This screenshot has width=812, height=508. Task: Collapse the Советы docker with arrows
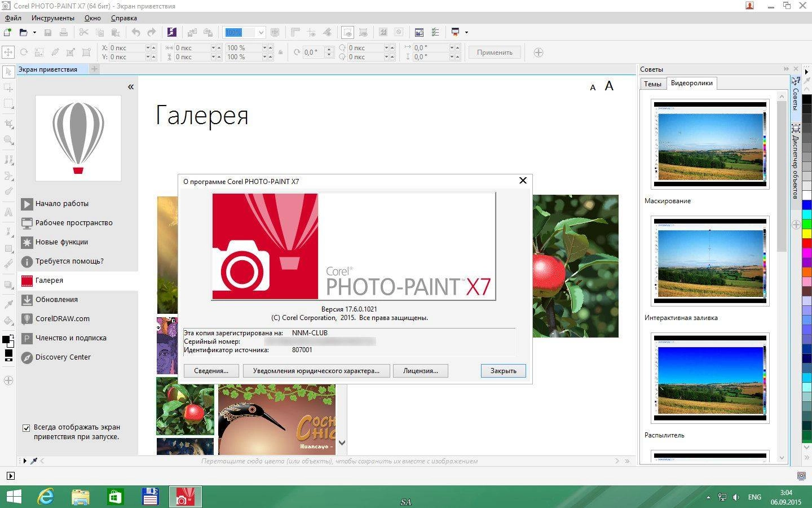tap(786, 69)
